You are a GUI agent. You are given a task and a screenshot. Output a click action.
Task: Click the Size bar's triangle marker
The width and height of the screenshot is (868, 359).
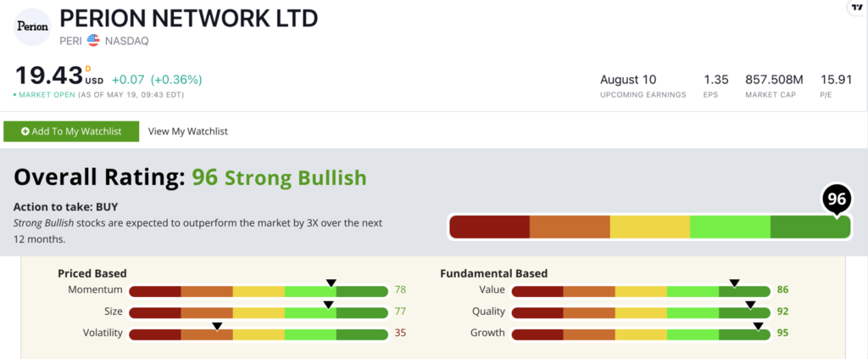329,304
